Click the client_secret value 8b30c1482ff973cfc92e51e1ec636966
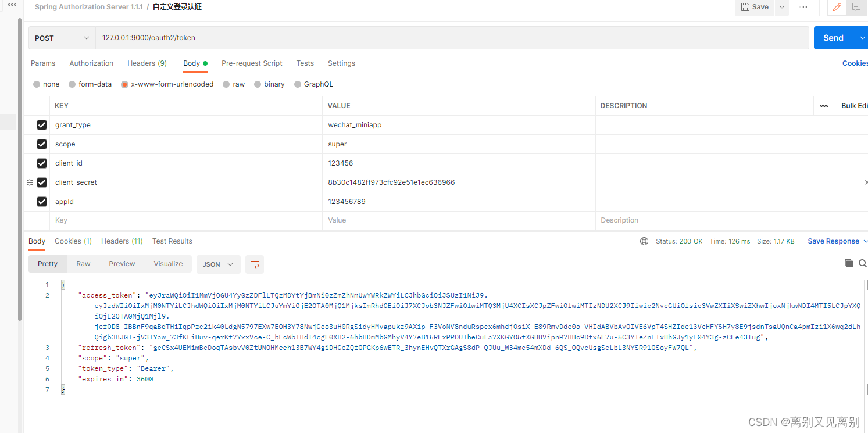This screenshot has height=433, width=868. click(x=391, y=182)
